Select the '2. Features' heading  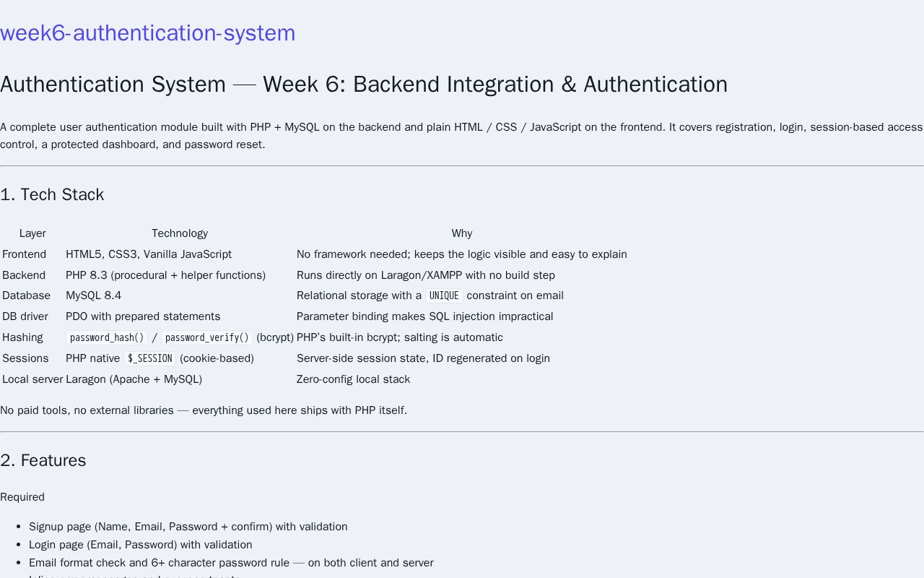click(43, 460)
